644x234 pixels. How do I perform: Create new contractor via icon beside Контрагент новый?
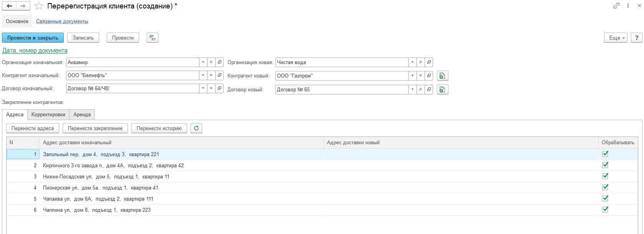point(442,76)
